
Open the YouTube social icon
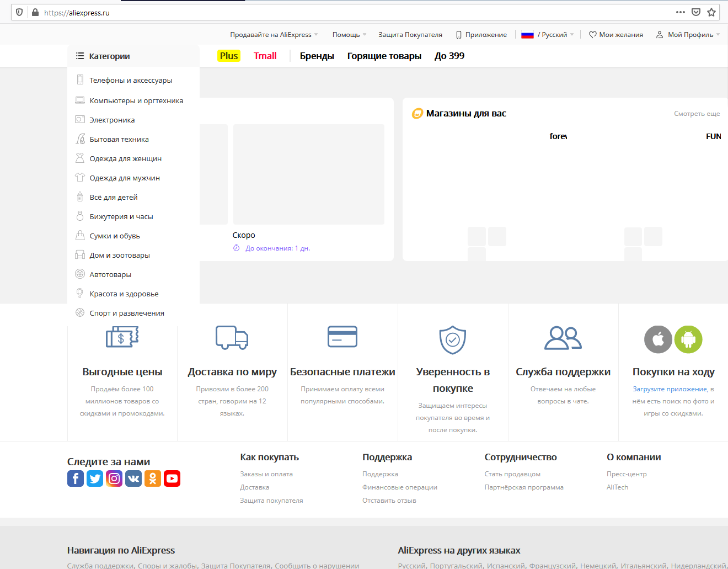[x=172, y=478]
